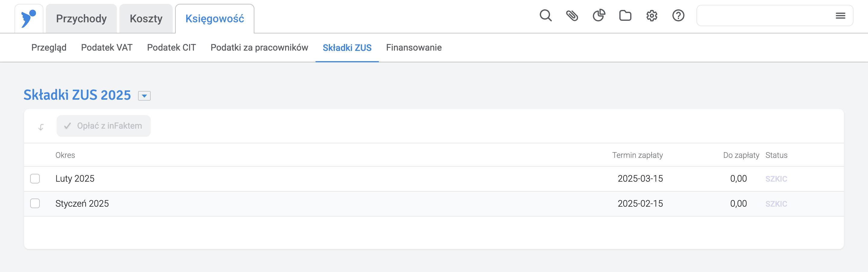
Task: Open the help question mark icon
Action: click(678, 16)
